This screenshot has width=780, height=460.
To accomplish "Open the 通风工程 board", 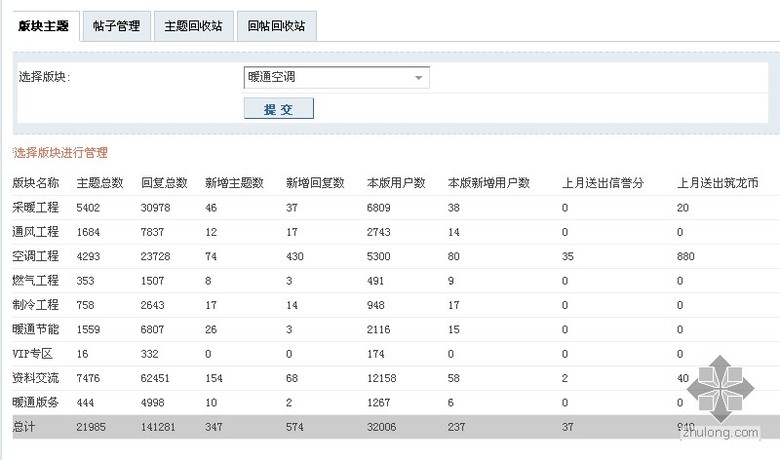I will [x=36, y=232].
